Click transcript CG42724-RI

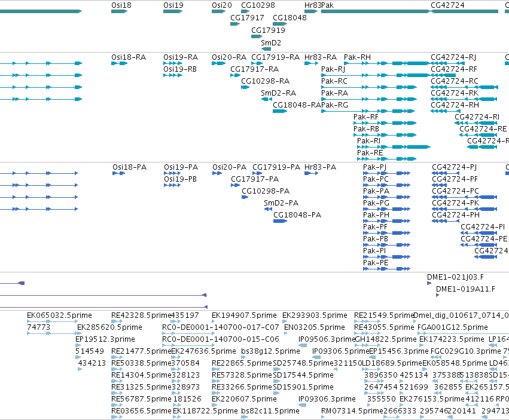click(476, 123)
